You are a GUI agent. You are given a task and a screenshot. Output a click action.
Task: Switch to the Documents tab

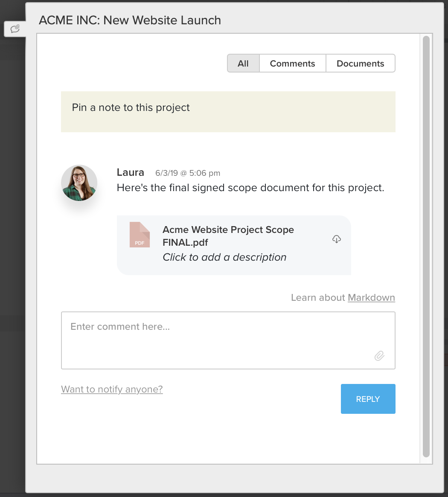(x=360, y=63)
